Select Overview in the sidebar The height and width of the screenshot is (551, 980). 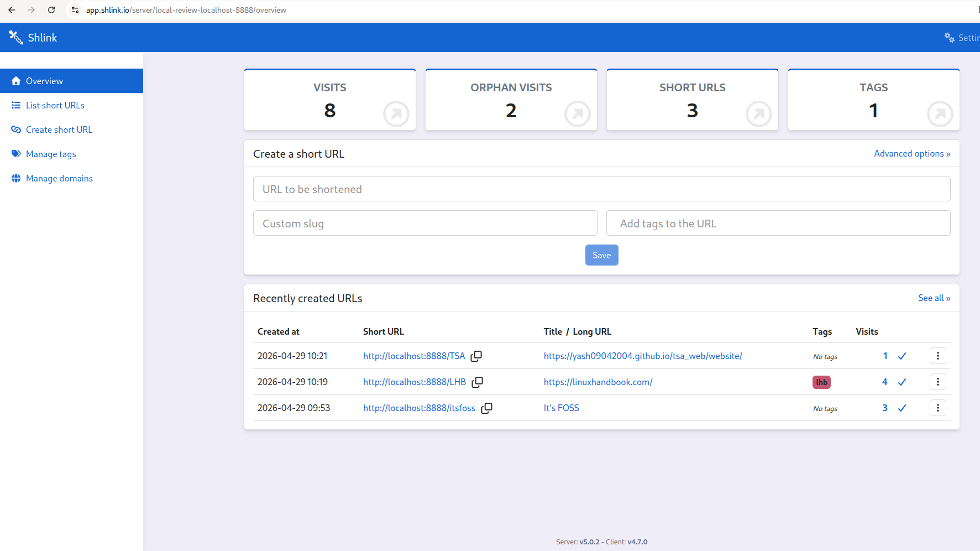tap(71, 81)
